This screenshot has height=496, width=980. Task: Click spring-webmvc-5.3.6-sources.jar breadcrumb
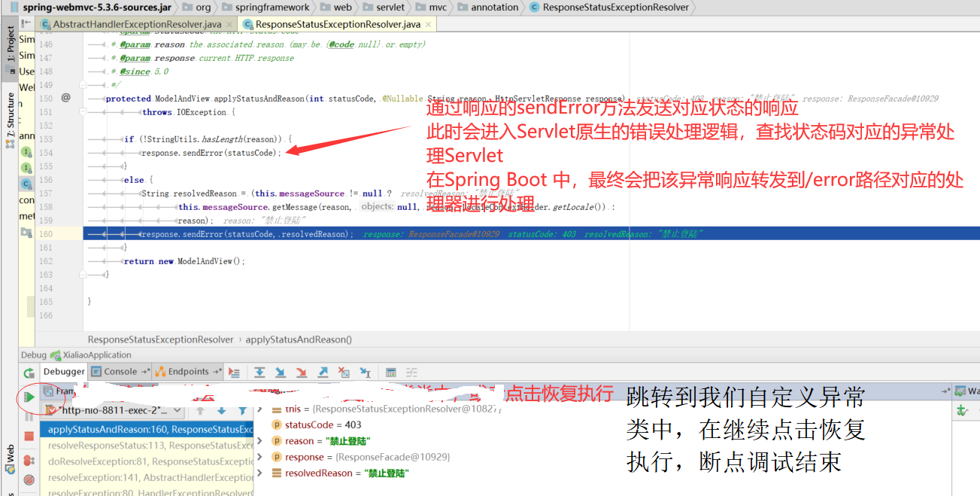click(x=93, y=7)
